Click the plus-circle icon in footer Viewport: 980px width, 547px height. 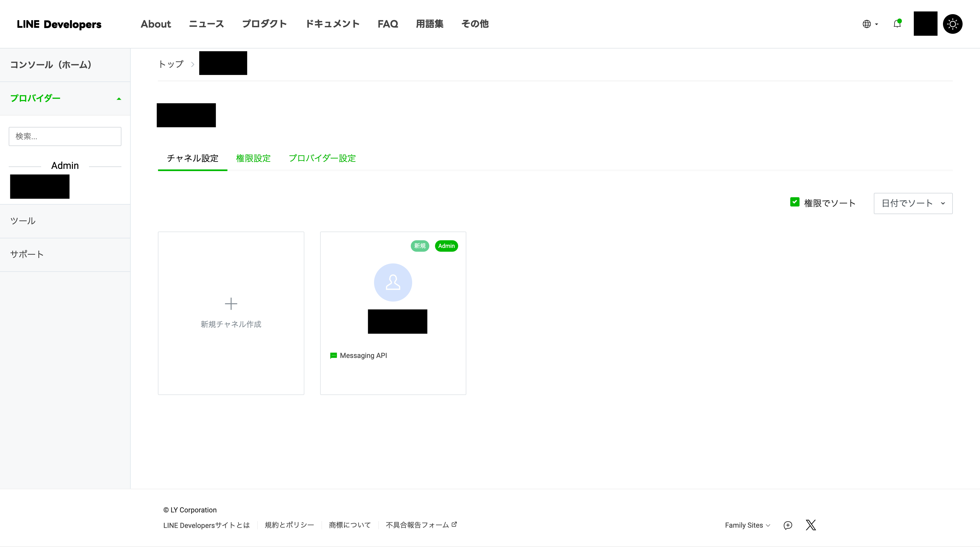tap(788, 525)
